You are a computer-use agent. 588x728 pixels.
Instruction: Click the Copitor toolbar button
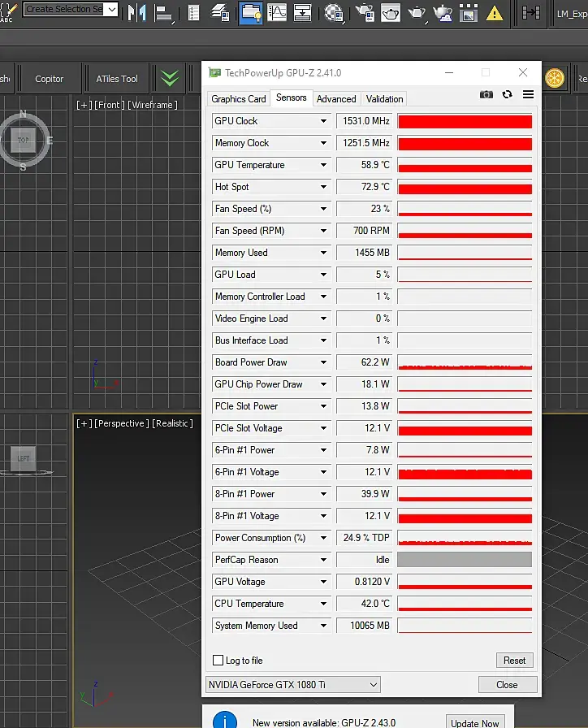[x=50, y=79]
